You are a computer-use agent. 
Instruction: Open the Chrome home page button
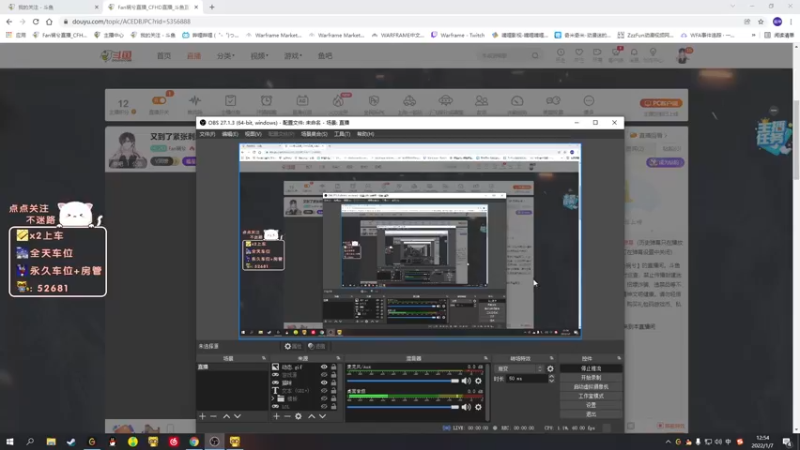point(49,21)
